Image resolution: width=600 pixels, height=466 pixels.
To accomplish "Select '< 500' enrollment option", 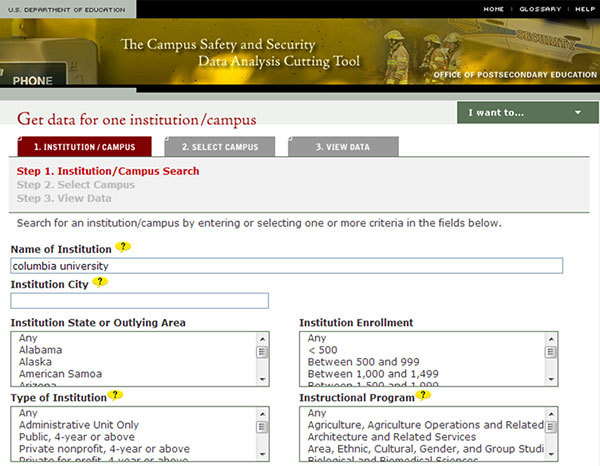I will (x=324, y=350).
